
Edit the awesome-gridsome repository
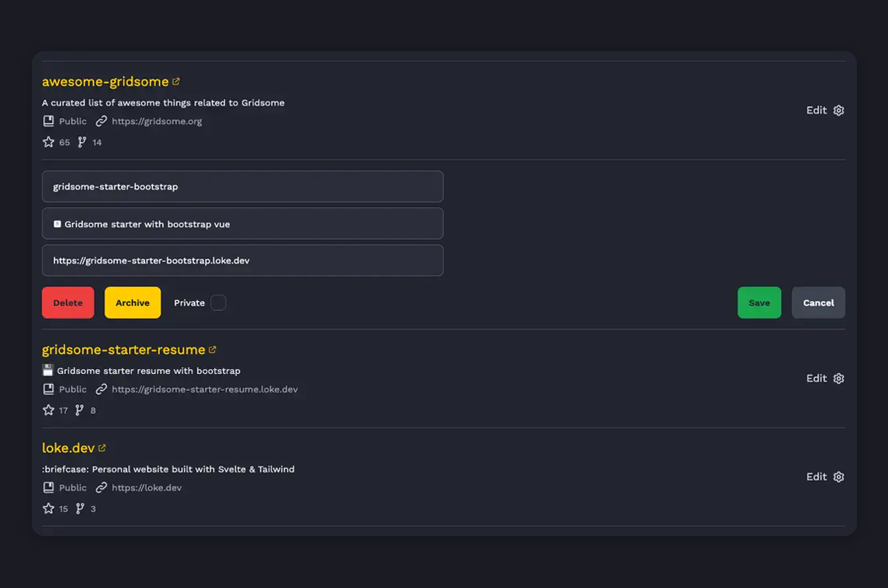(817, 110)
